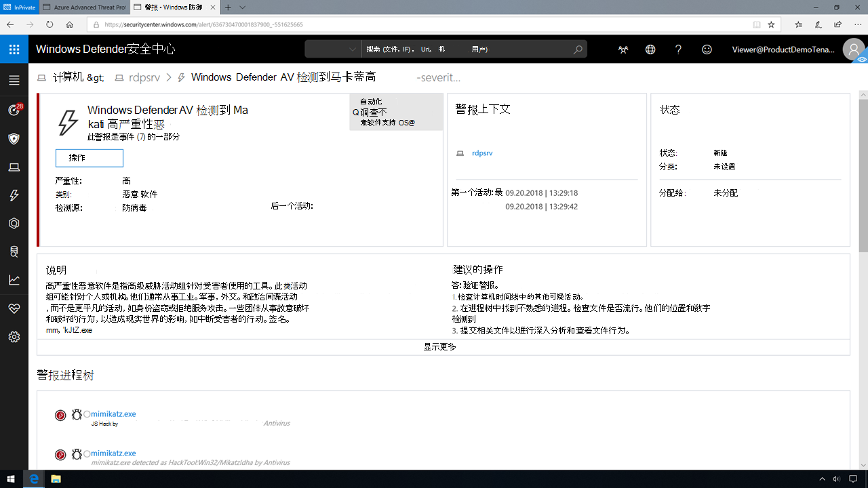The image size is (868, 488).
Task: Click the browser address bar URL
Action: point(203,24)
